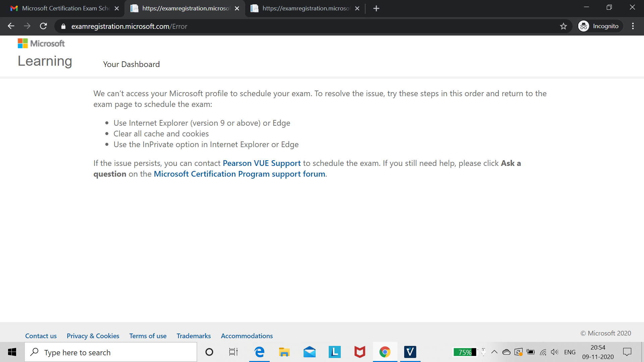Open the Pearson VUE Support link
The height and width of the screenshot is (362, 644).
pos(262,163)
